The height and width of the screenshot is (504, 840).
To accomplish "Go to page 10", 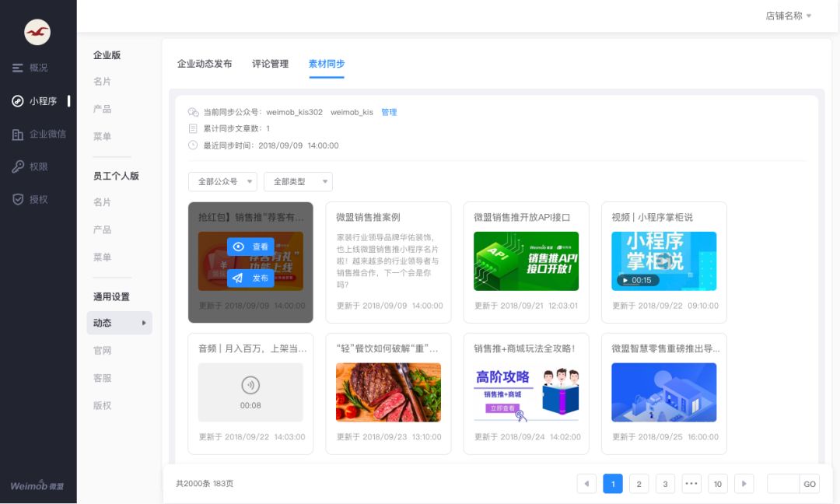I will coord(718,484).
